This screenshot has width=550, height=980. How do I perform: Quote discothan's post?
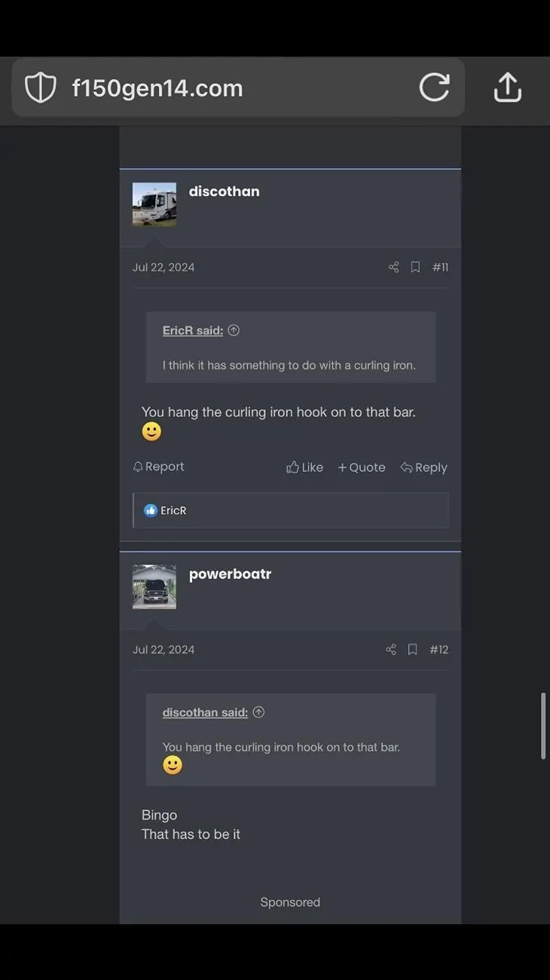pyautogui.click(x=362, y=467)
